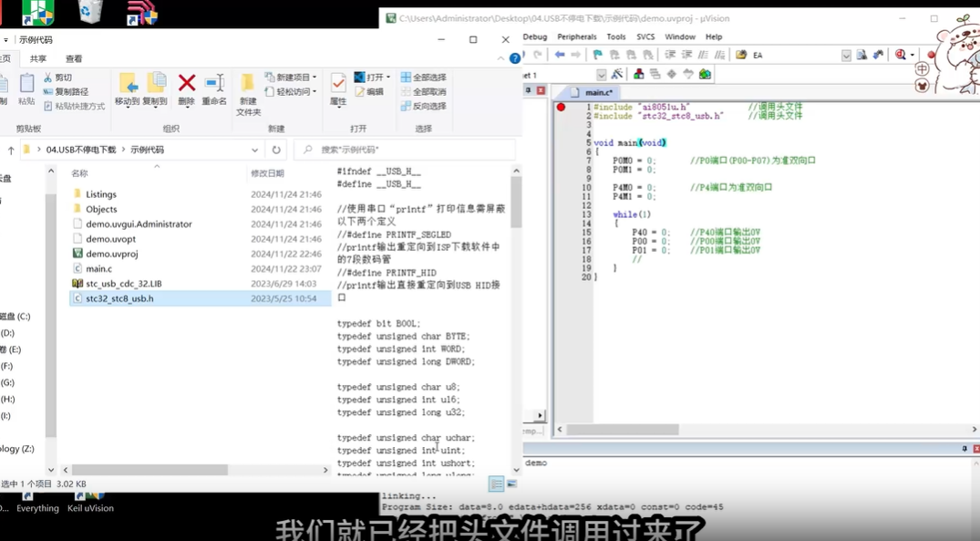Viewport: 980px width, 541px height.
Task: Click Navigate Forward arrow in µVision toolbar
Action: 575,55
